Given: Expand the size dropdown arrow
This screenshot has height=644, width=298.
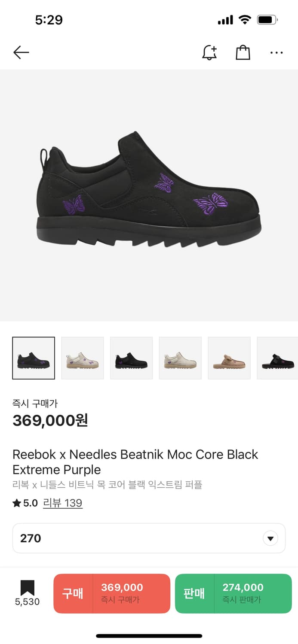Looking at the screenshot, I should tap(270, 538).
